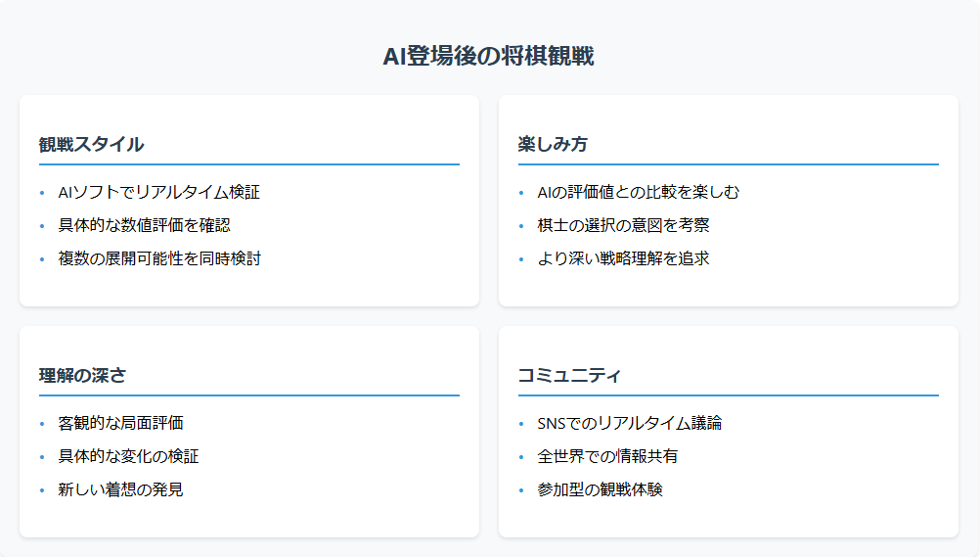Click the blue divider under コミュニティ
Viewport: 980px width, 557px height.
click(729, 395)
